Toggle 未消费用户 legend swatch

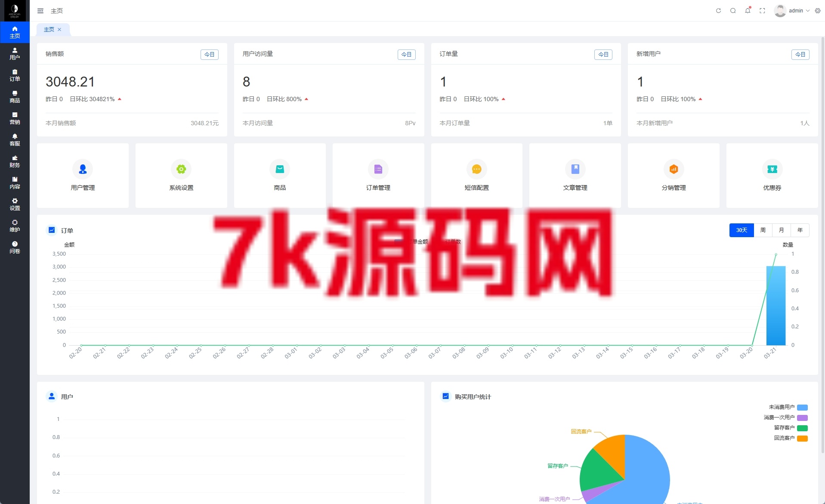coord(802,408)
